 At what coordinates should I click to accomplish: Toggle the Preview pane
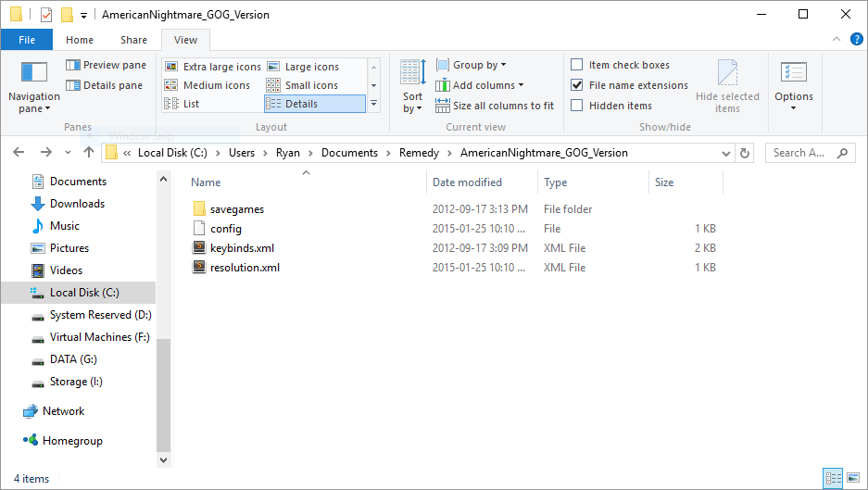(x=107, y=65)
